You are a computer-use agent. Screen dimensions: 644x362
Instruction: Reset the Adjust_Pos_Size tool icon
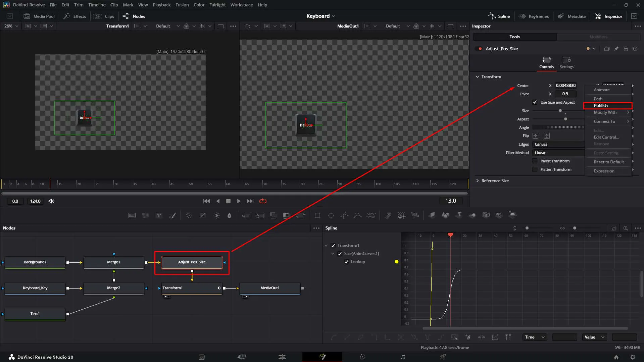click(635, 49)
